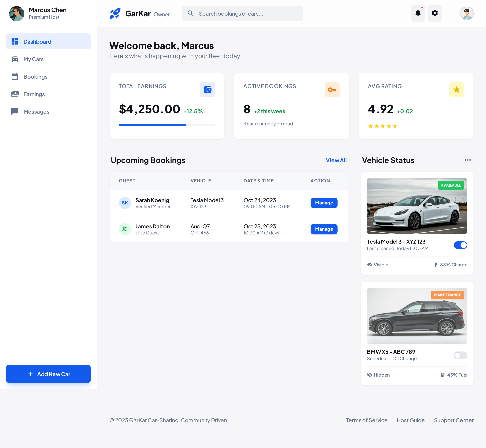The width and height of the screenshot is (486, 448).
Task: Click the BMW fuel pump icon
Action: 443,375
